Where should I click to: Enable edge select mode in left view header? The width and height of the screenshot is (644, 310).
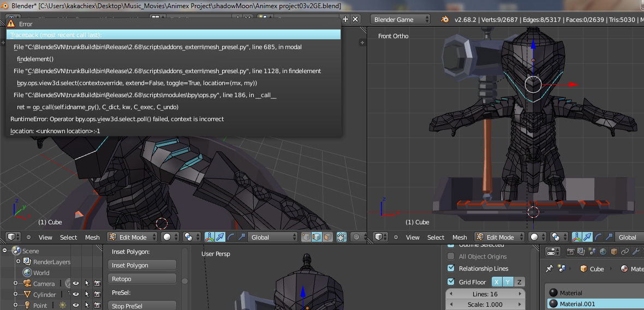pos(317,237)
